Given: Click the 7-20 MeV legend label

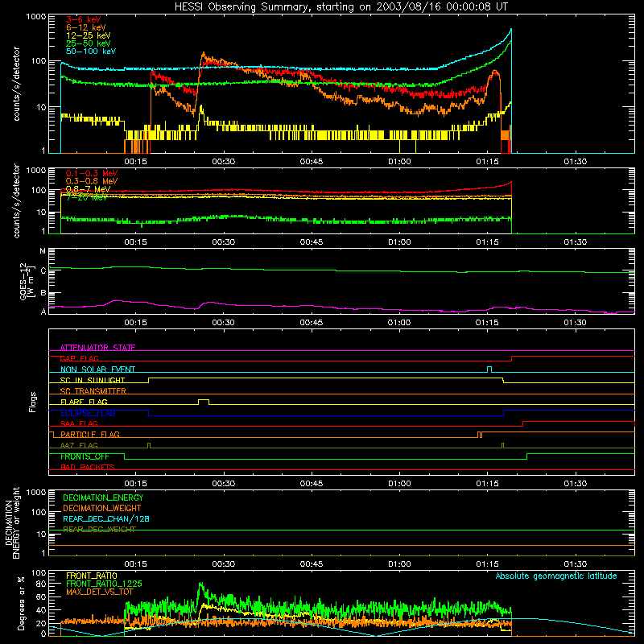Looking at the screenshot, I should tap(86, 197).
